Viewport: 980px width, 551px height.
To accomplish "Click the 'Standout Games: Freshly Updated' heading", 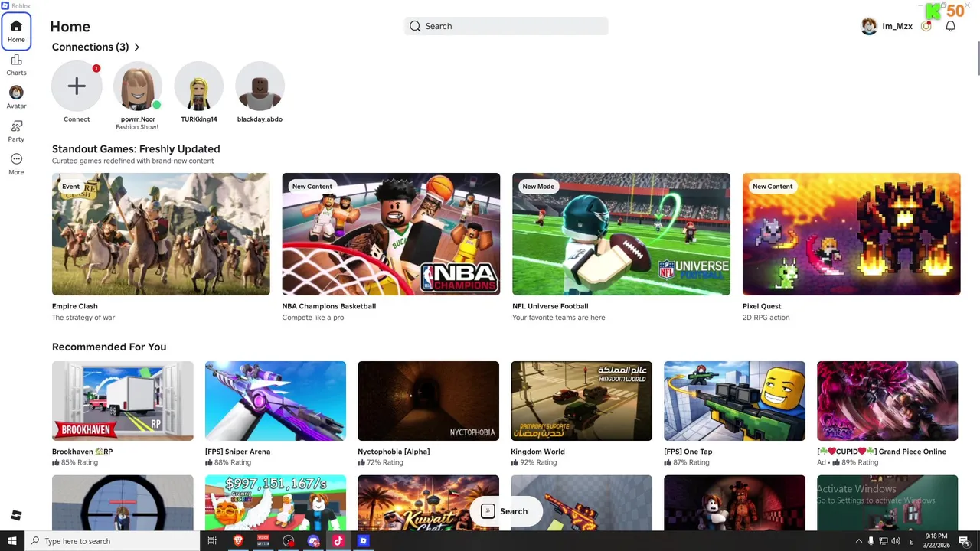I will pos(136,149).
